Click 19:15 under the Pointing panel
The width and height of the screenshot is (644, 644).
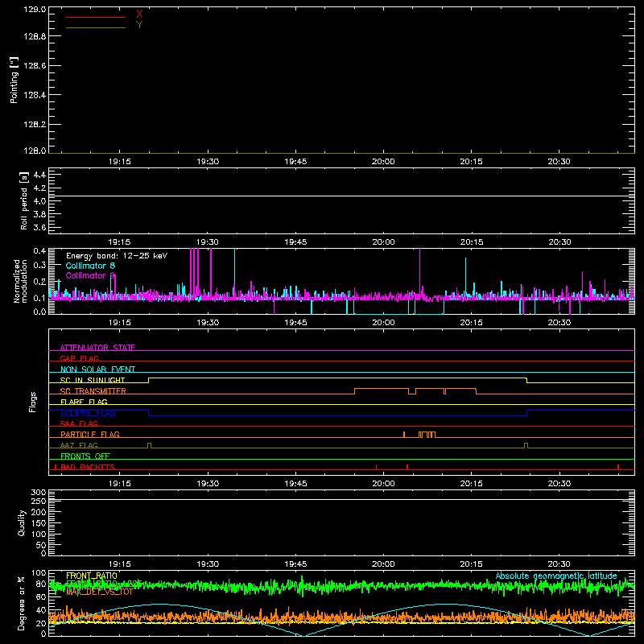pos(119,162)
